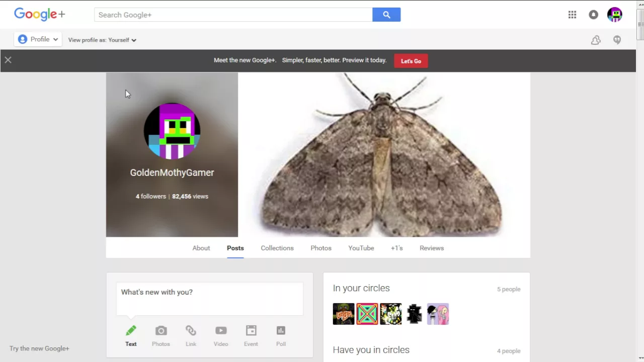Open third circle member's avatar

391,314
